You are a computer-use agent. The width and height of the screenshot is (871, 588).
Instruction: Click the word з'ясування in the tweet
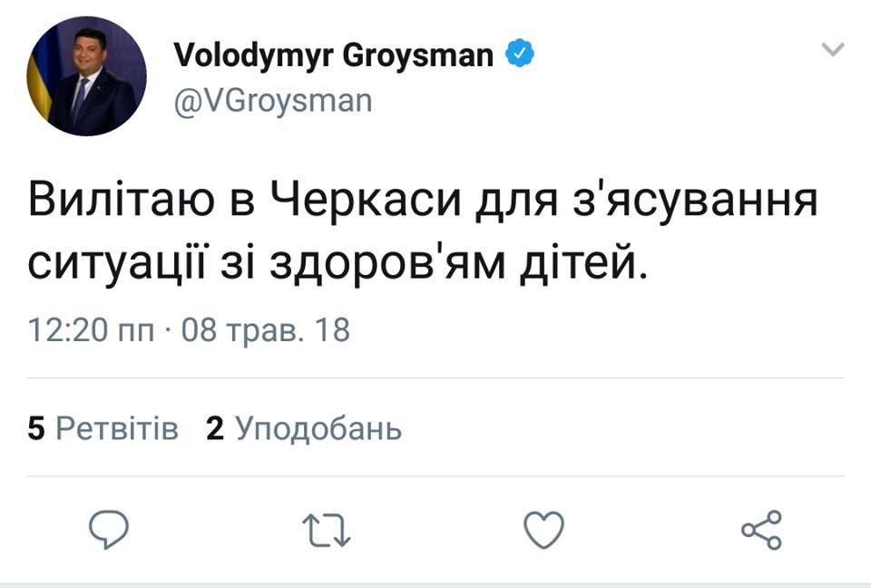point(693,201)
